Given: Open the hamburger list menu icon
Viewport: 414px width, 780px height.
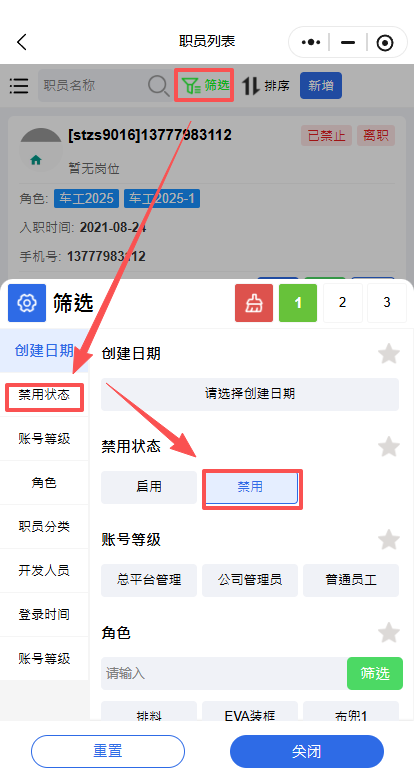Looking at the screenshot, I should tap(19, 86).
